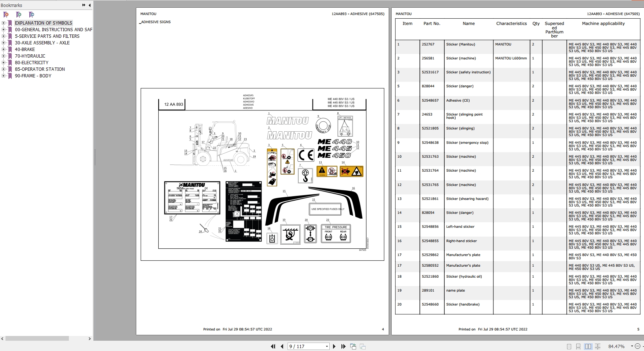Open 00-GENERAL INSTRUCTIONS bookmark
Image resolution: width=644 pixels, height=351 pixels.
(x=53, y=29)
